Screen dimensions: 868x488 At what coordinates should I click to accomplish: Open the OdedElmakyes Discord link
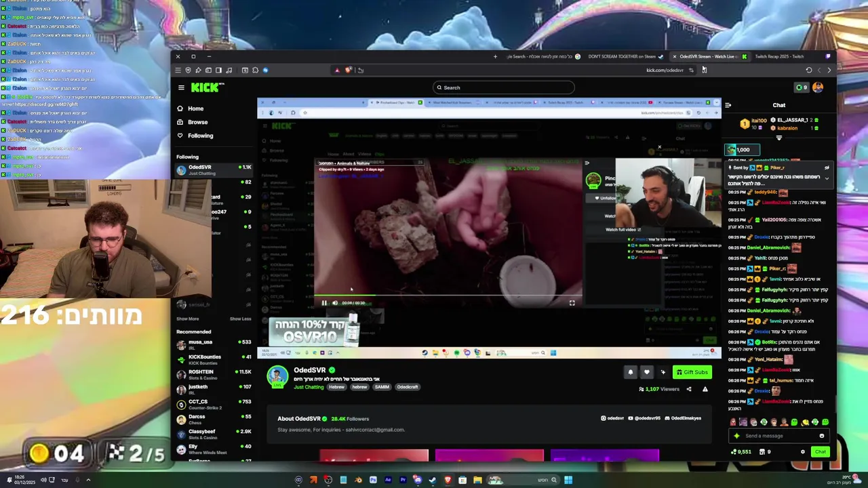[684, 418]
